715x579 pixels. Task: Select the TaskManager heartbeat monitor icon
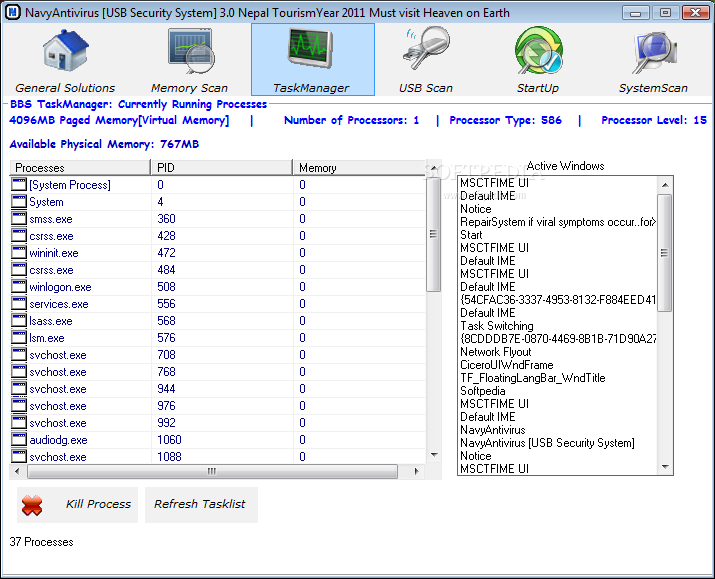tap(311, 48)
